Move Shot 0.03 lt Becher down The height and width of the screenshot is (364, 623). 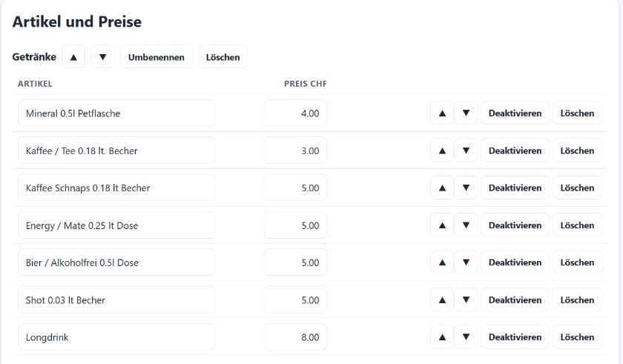(x=466, y=300)
